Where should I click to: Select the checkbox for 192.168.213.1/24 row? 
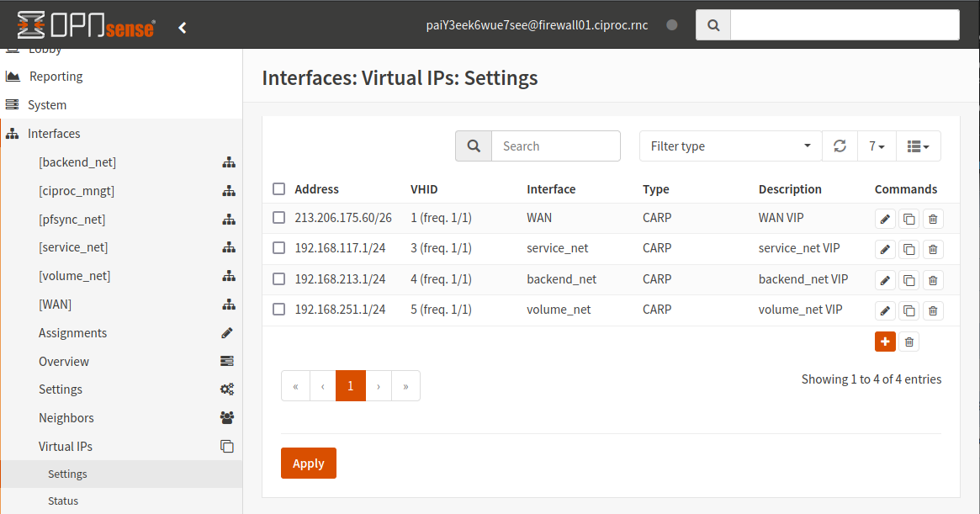278,279
